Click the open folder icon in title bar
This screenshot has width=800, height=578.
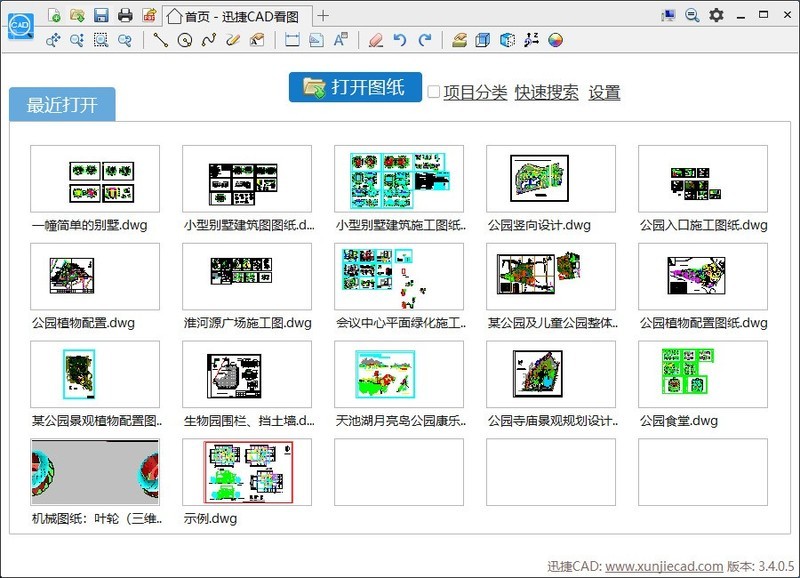78,15
